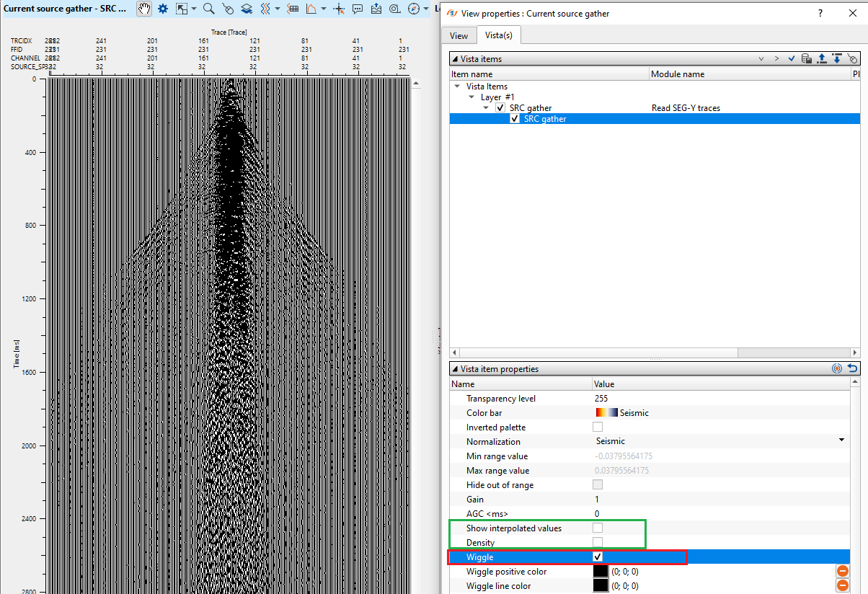Click the crosshair cursor tool icon
This screenshot has width=868, height=594.
pos(339,9)
